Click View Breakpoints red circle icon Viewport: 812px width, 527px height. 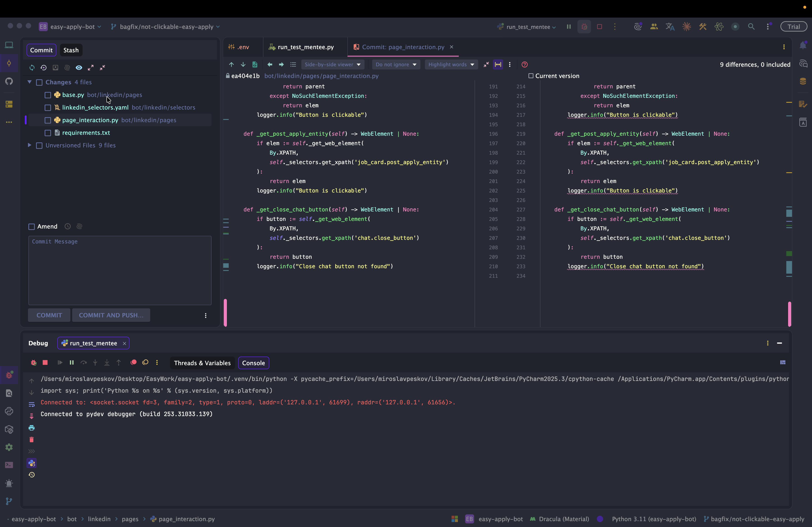(133, 362)
